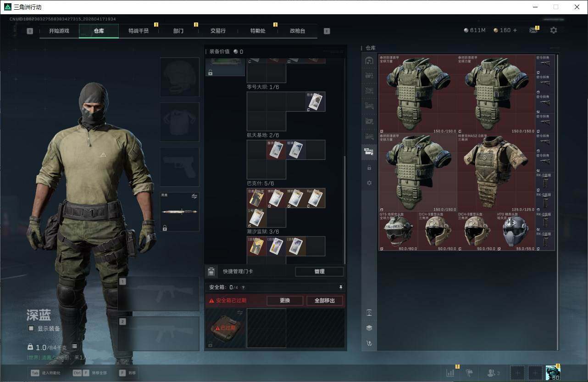Toggle the 显示装备 checkbox
Image resolution: width=588 pixels, height=382 pixels.
(31, 328)
